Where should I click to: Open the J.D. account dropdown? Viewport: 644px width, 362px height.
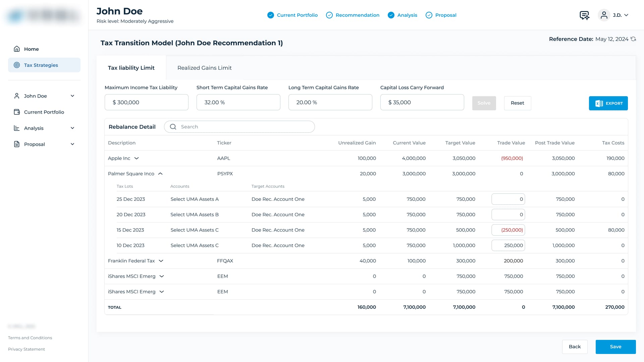[x=621, y=15]
